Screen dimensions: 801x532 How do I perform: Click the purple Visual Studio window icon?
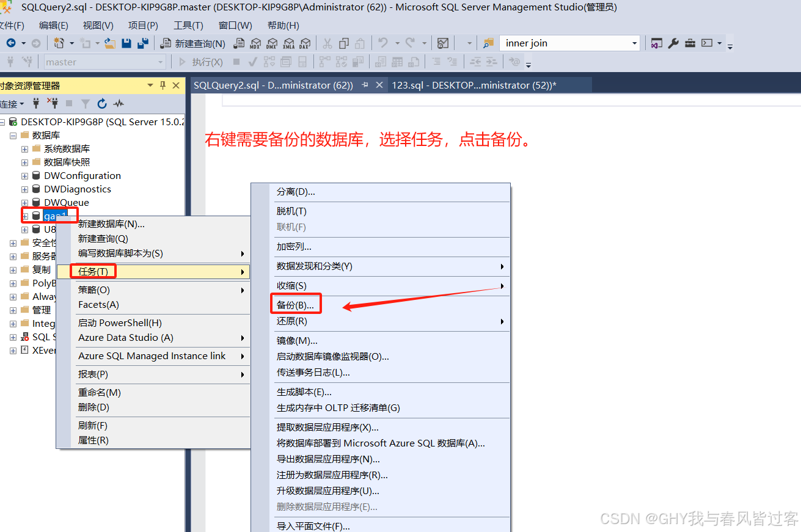click(x=657, y=43)
